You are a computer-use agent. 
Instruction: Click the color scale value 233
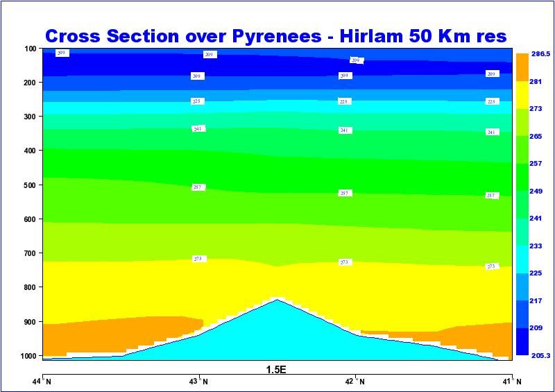click(536, 246)
